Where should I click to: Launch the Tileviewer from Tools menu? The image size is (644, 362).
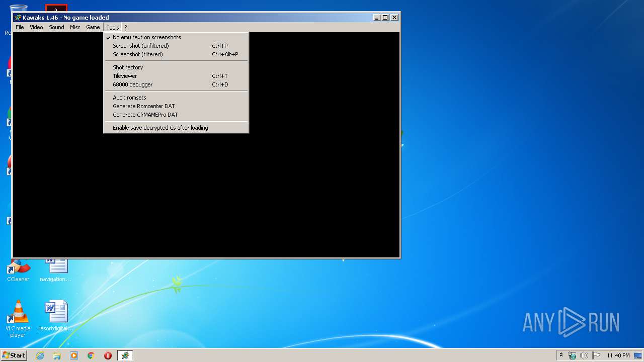176,76
